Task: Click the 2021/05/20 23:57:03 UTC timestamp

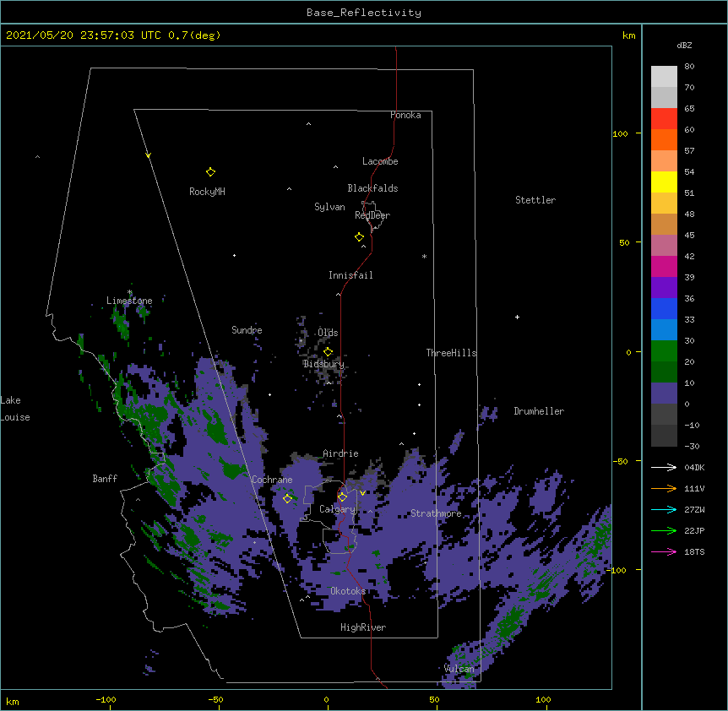Action: pyautogui.click(x=84, y=35)
